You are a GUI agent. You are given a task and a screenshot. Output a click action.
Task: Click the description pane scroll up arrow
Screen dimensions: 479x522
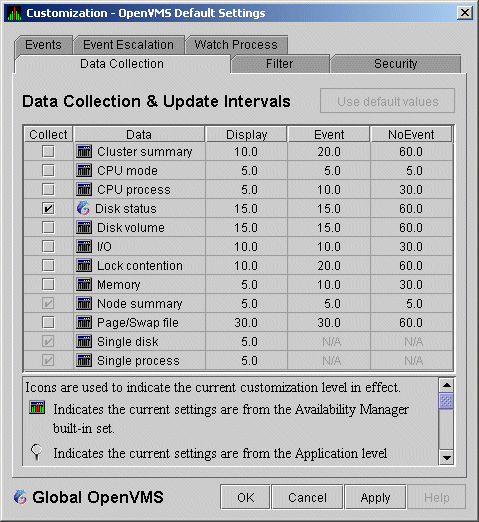pos(446,385)
